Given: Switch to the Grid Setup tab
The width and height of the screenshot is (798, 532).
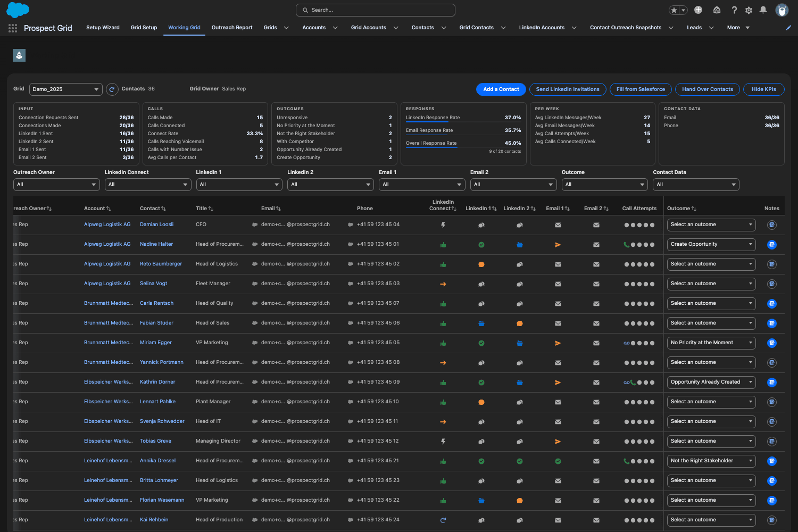Looking at the screenshot, I should pos(144,28).
